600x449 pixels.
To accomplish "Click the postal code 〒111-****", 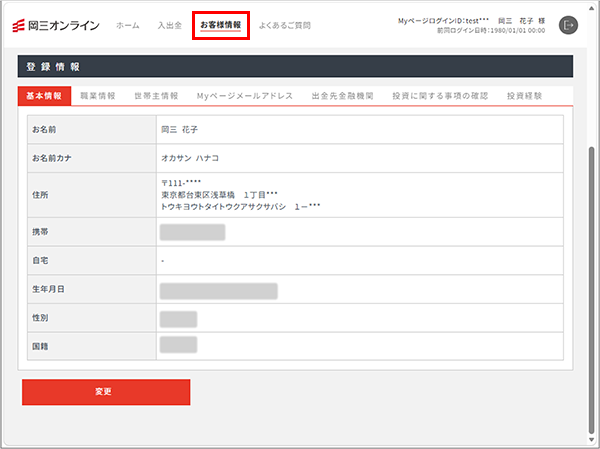I will [181, 183].
